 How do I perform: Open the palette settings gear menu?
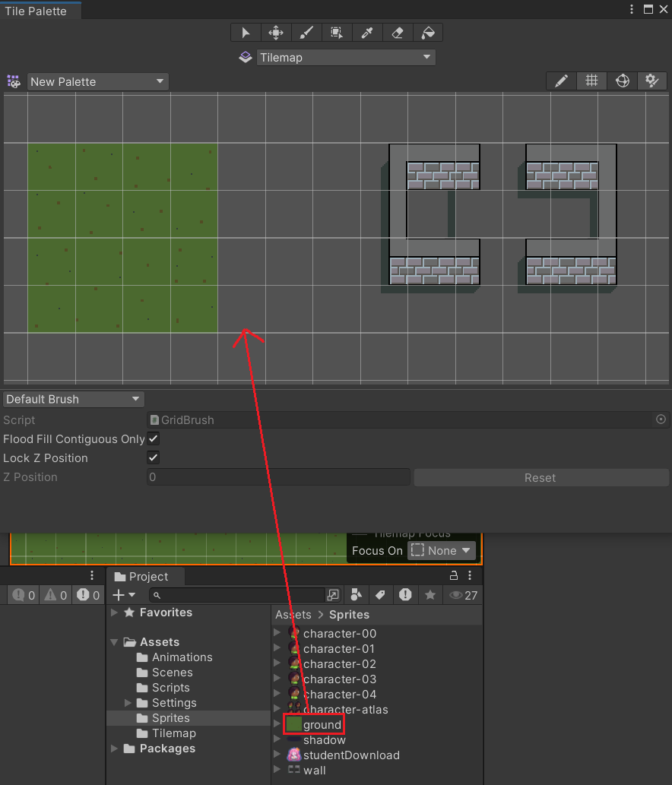point(652,81)
